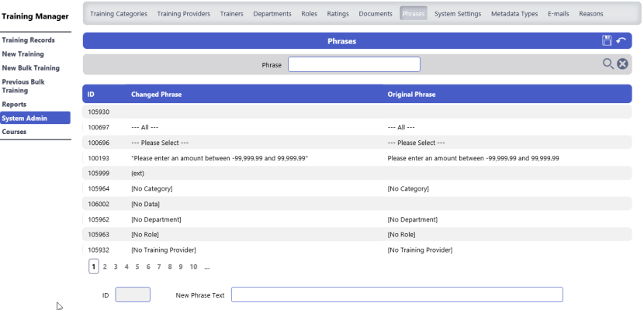
Task: Go to page 9 of phrases
Action: [x=181, y=267]
